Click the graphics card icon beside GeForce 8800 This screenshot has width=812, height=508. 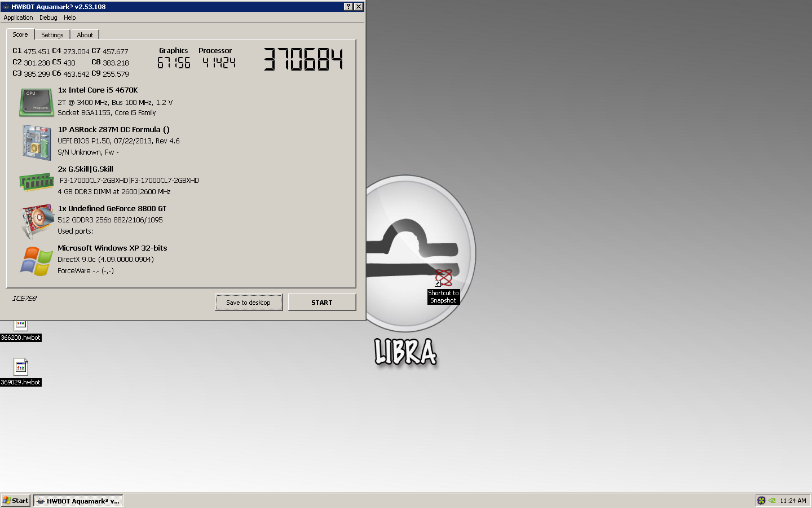click(37, 221)
